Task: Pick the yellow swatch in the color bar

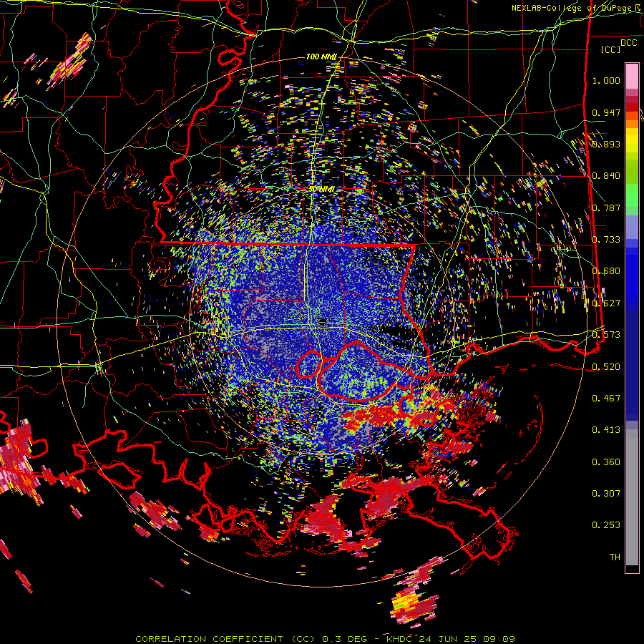Action: coord(632,140)
